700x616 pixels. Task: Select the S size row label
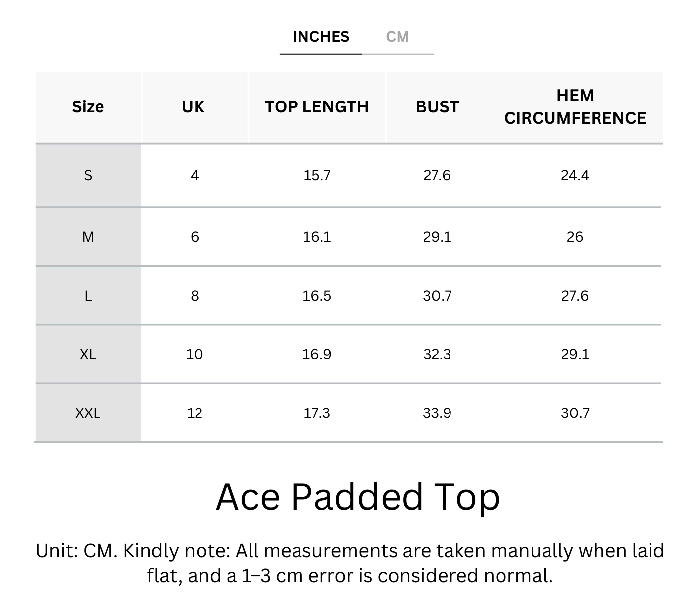click(88, 175)
